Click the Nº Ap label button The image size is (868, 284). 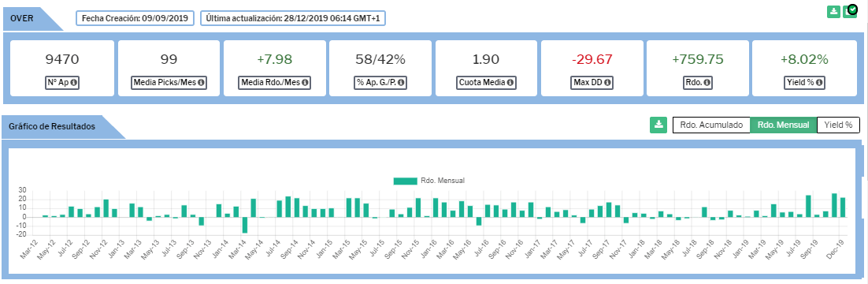coord(62,83)
